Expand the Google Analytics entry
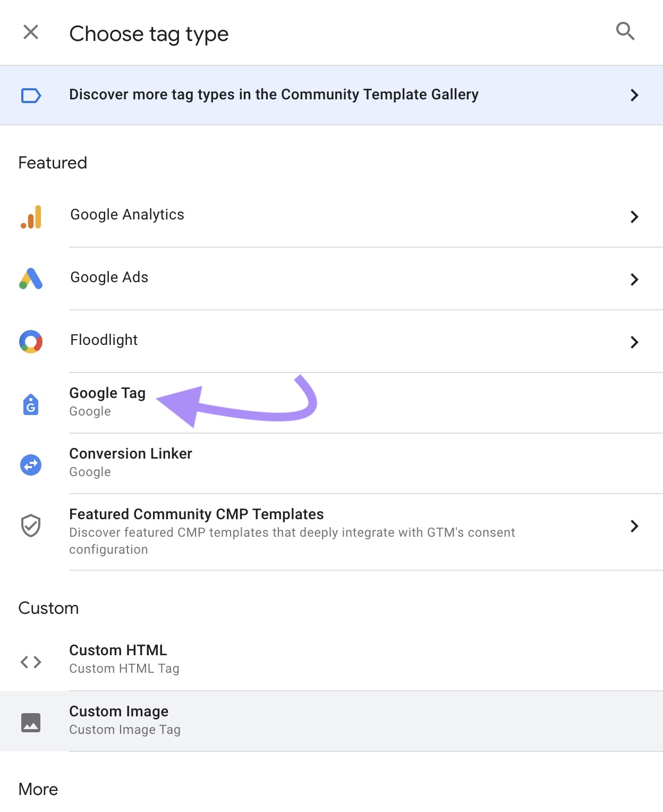Viewport: 663px width, 812px height. [634, 217]
